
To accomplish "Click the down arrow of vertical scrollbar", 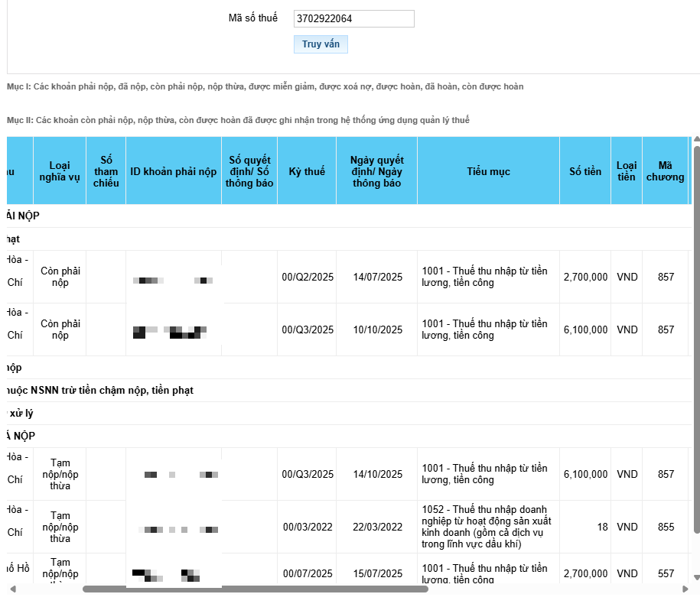I will [696, 577].
